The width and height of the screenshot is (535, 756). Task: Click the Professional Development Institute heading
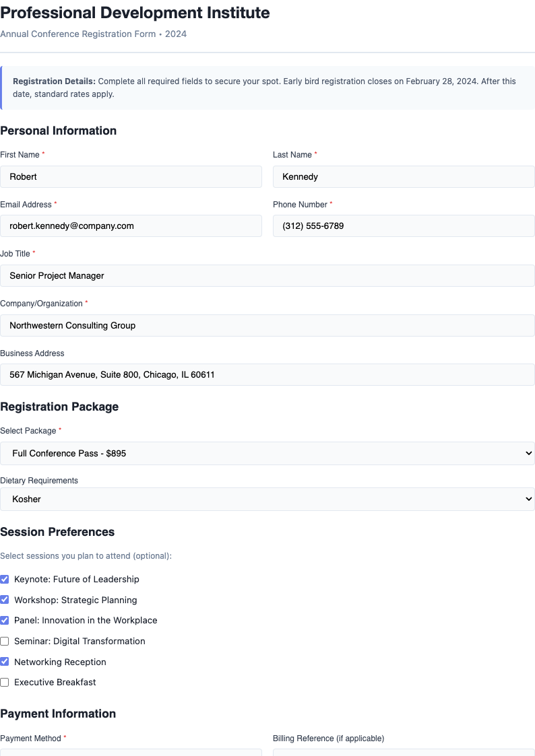135,13
